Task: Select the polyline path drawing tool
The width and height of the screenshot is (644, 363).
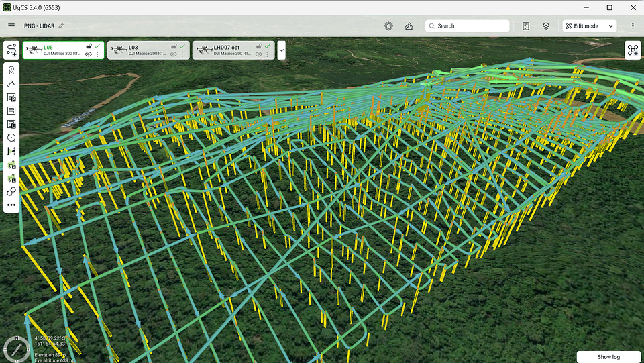Action: pyautogui.click(x=11, y=84)
